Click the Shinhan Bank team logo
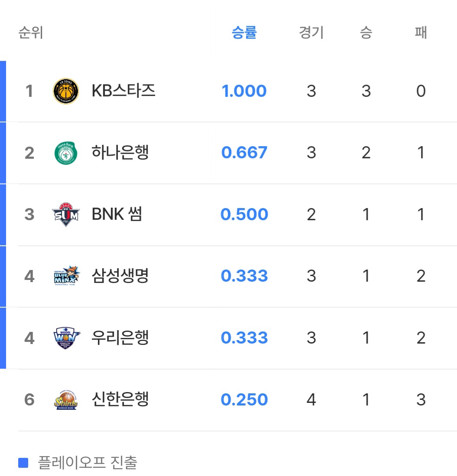Viewport: 457px width, 476px height. 65,399
